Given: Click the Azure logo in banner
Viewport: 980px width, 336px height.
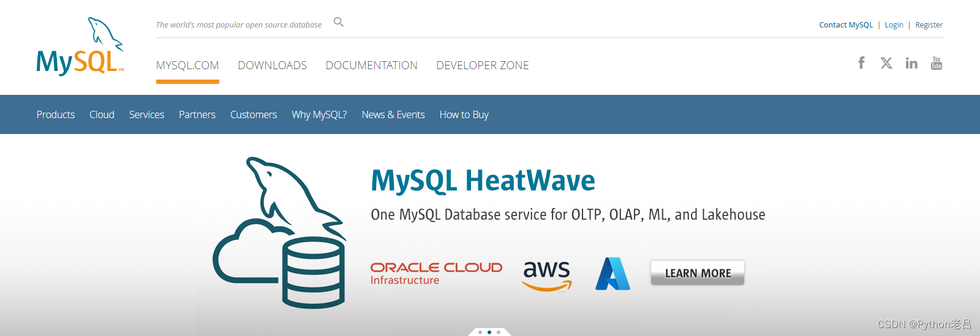Looking at the screenshot, I should 612,274.
